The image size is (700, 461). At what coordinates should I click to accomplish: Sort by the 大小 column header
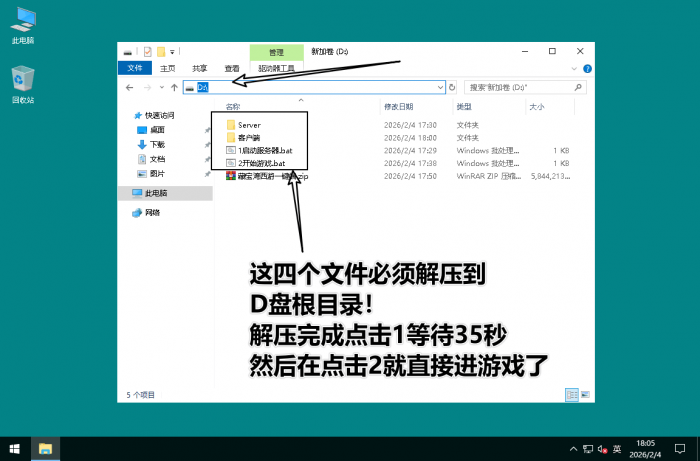click(x=537, y=107)
